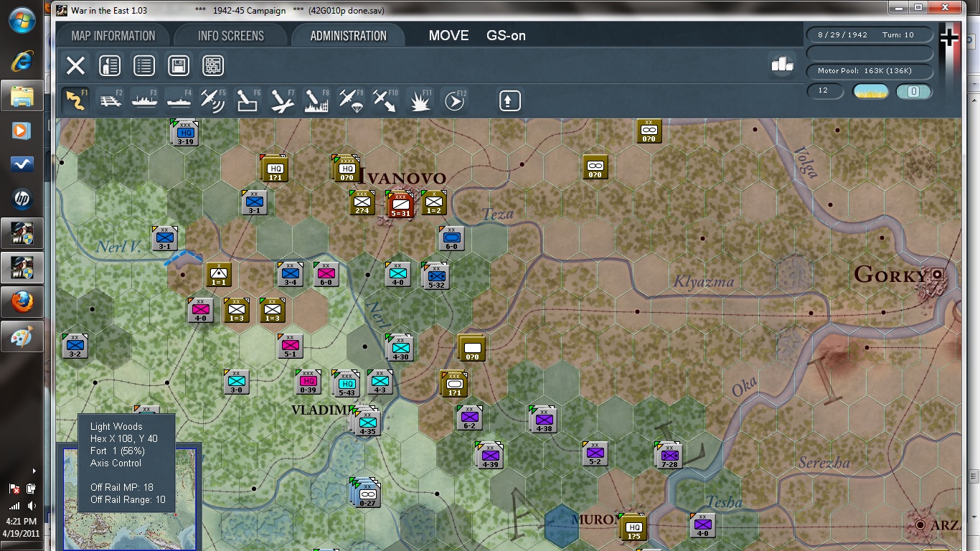
Task: Select the F4 amphibious ship icon
Action: coord(179,100)
